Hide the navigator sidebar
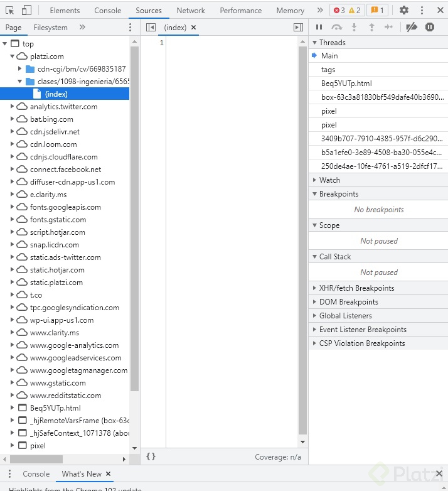 151,28
